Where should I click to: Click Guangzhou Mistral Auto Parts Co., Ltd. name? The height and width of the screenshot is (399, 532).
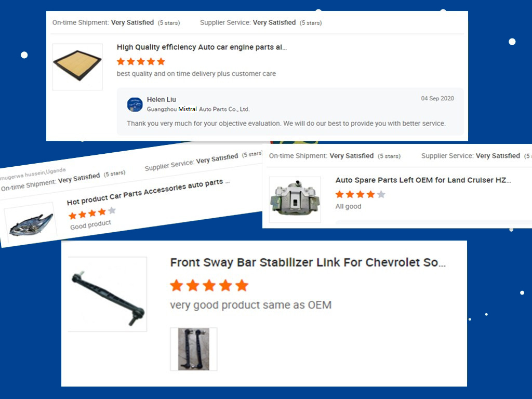[198, 109]
